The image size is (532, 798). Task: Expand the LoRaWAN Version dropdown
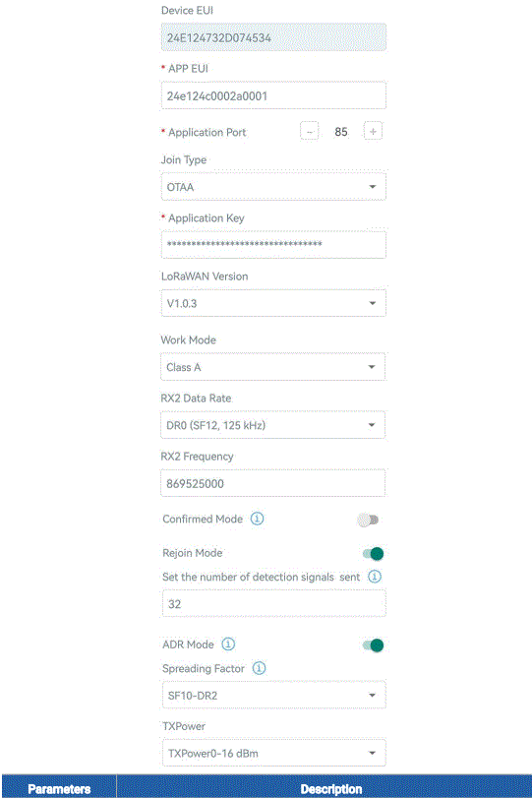(x=273, y=303)
